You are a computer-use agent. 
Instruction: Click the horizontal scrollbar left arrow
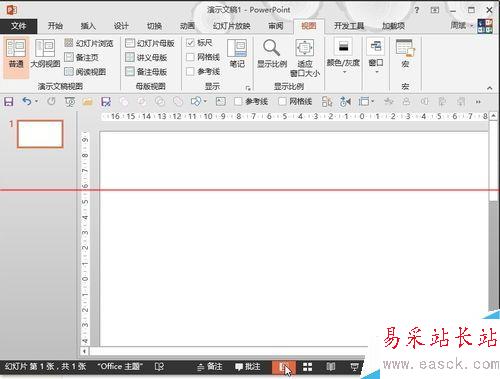pyautogui.click(x=85, y=351)
